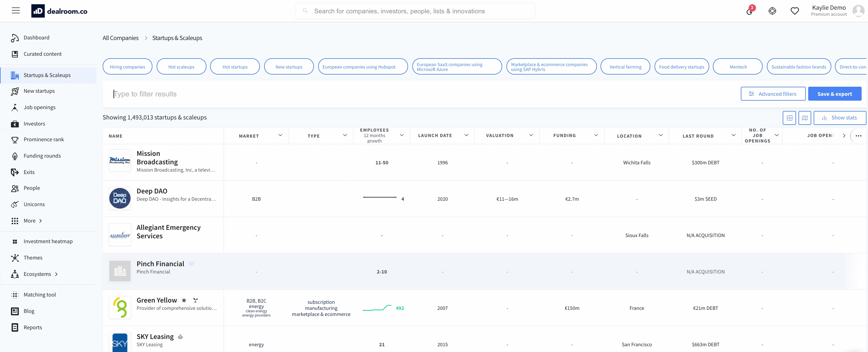
Task: Select Startups & Scaleups in sidebar
Action: click(49, 75)
